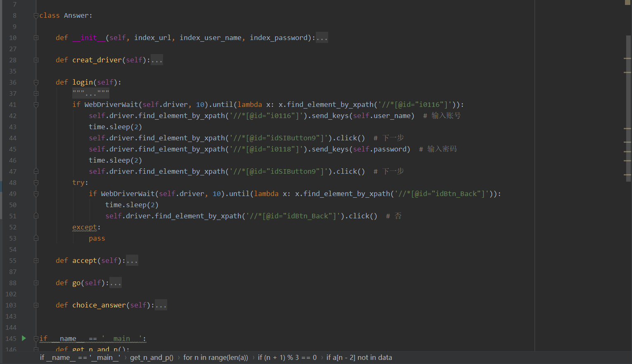
Task: Place cursor on the pass statement
Action: tap(97, 239)
